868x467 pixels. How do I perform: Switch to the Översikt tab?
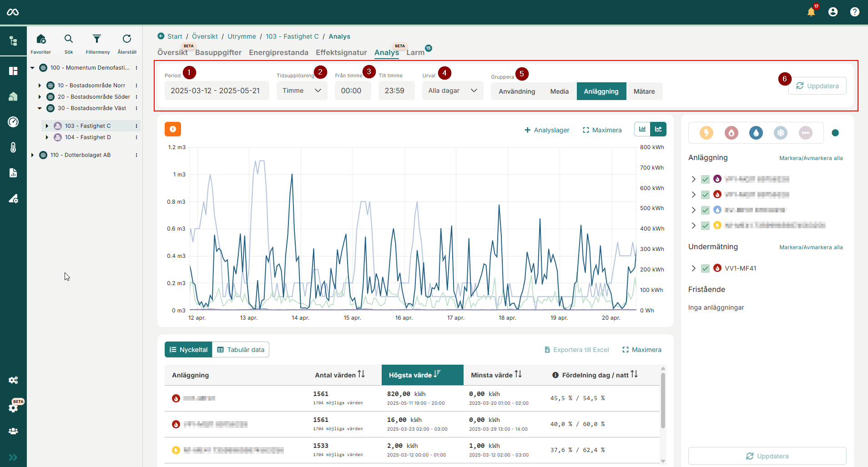coord(172,52)
